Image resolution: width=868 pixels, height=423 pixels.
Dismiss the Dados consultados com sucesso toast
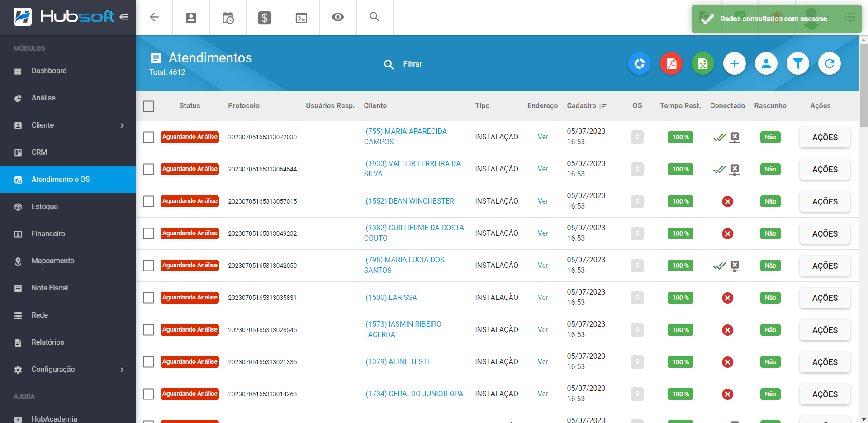777,19
